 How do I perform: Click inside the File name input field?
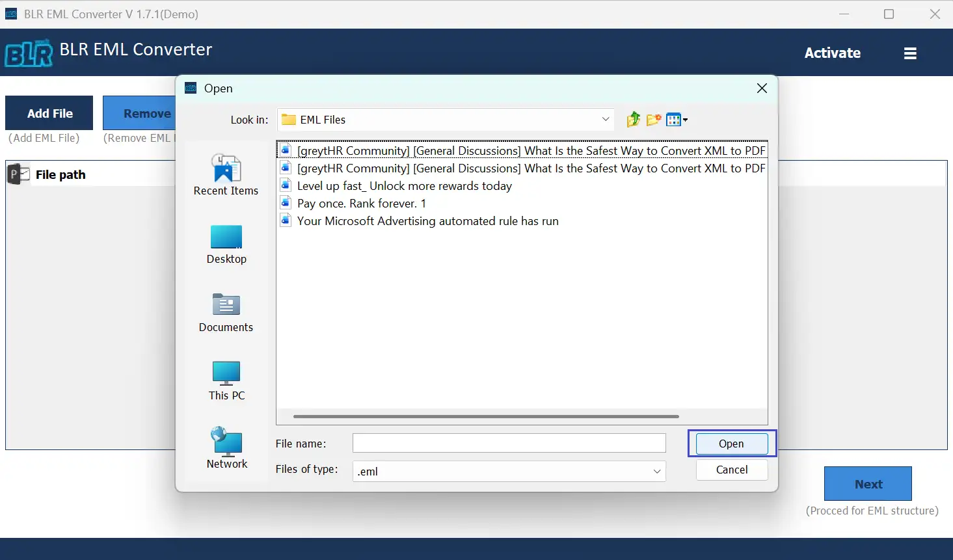click(x=509, y=443)
